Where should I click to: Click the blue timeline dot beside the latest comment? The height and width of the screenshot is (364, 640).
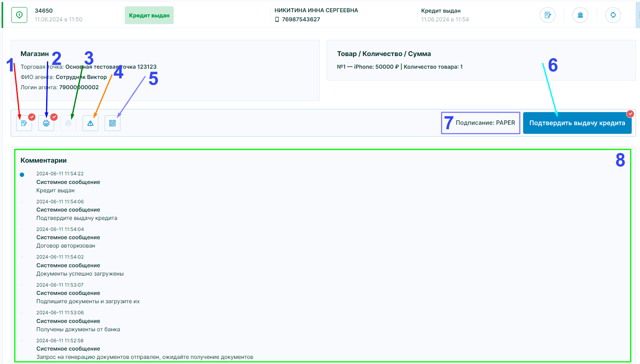coord(22,174)
